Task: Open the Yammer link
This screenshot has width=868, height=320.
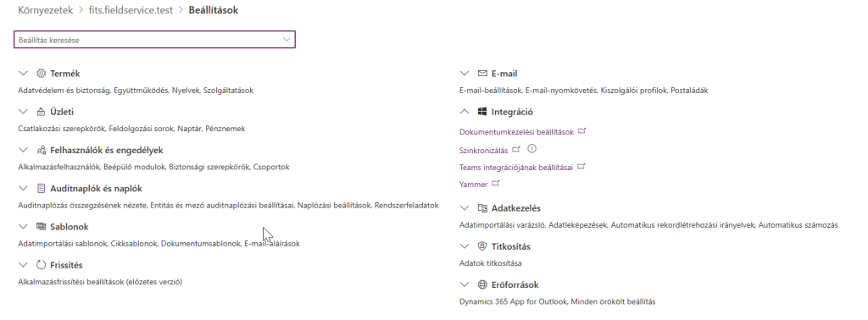Action: click(473, 185)
